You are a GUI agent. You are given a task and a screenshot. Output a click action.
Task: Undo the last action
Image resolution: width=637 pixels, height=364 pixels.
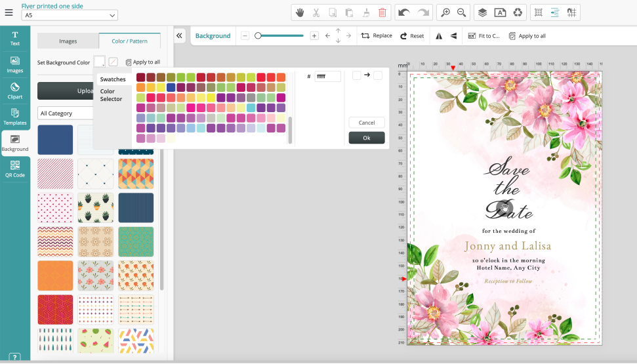coord(405,12)
